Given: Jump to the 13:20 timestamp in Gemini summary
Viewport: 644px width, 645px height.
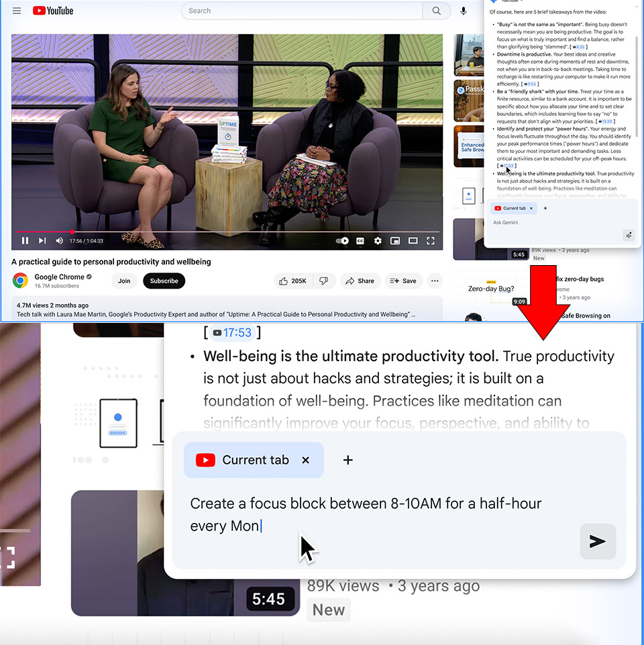Looking at the screenshot, I should tap(605, 121).
